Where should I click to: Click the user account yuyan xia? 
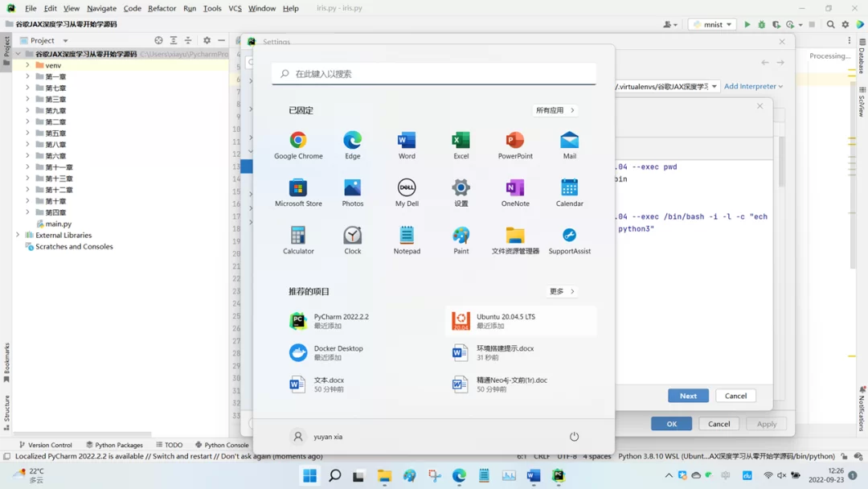tap(317, 437)
